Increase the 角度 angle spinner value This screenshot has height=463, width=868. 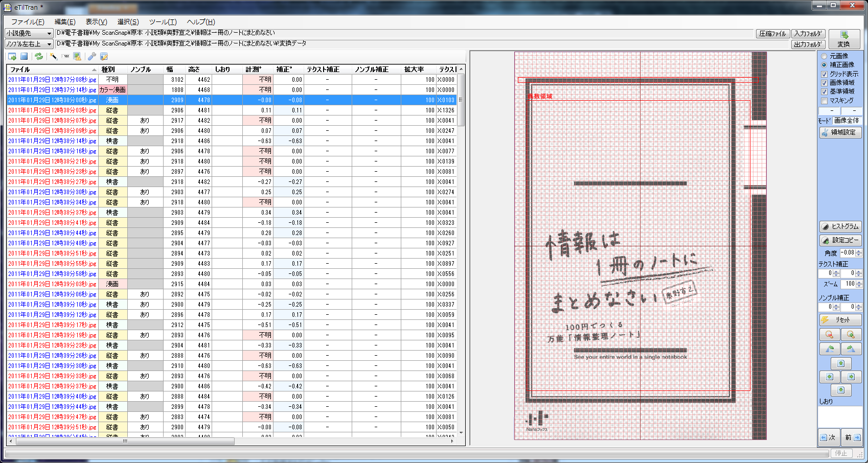859,251
